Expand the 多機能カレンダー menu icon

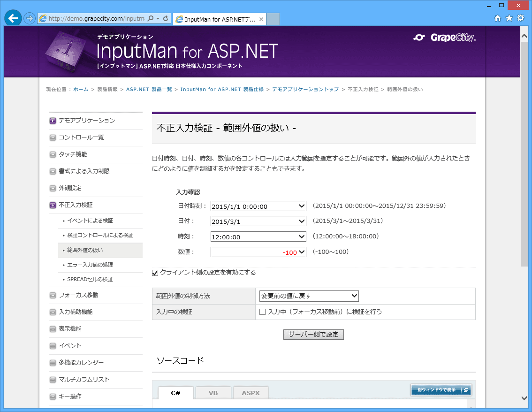click(53, 363)
